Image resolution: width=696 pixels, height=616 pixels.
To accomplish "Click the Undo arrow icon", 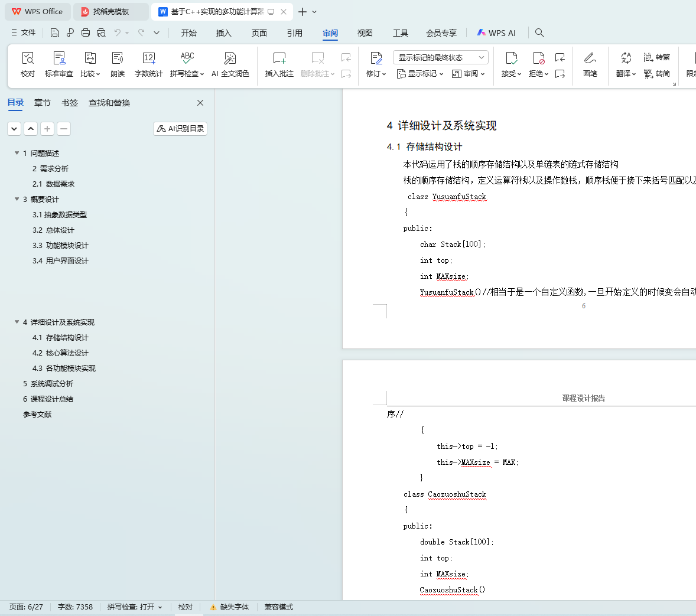I will [x=117, y=32].
